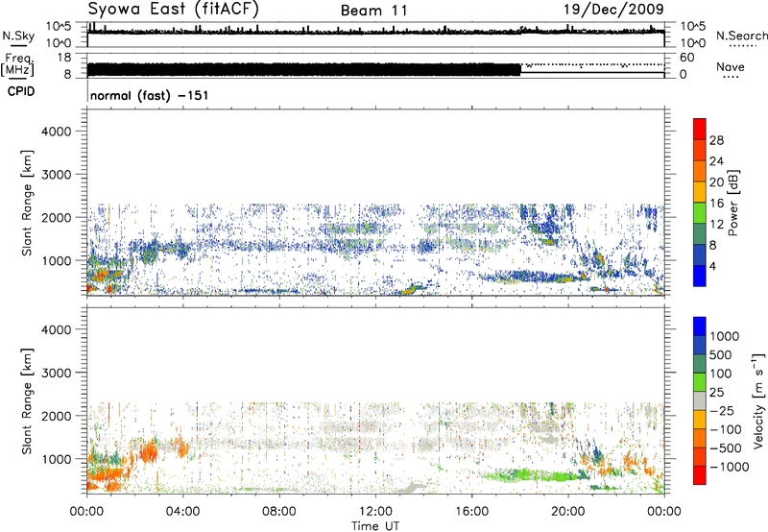
Task: Click the "20:00" time tick label
Action: [x=567, y=512]
